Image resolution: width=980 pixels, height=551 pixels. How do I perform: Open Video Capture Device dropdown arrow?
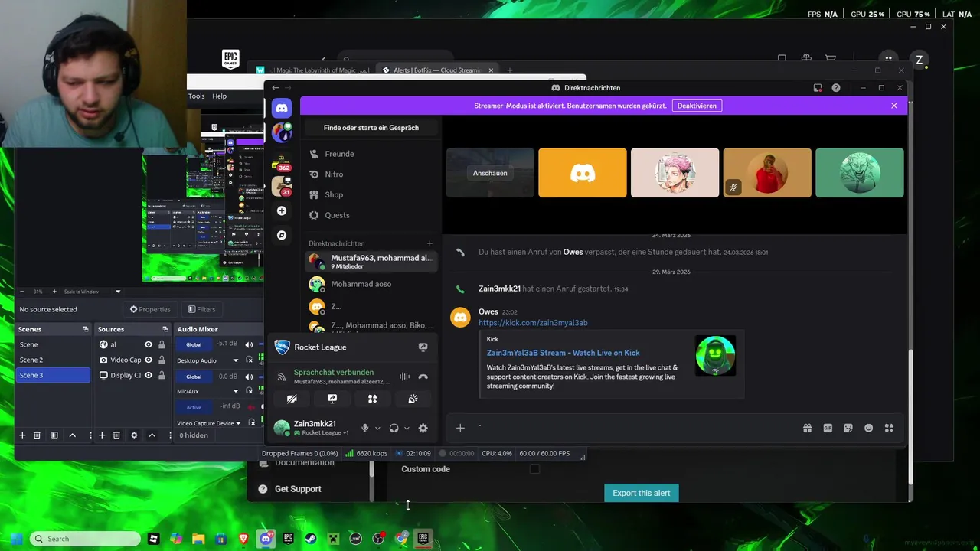[238, 423]
